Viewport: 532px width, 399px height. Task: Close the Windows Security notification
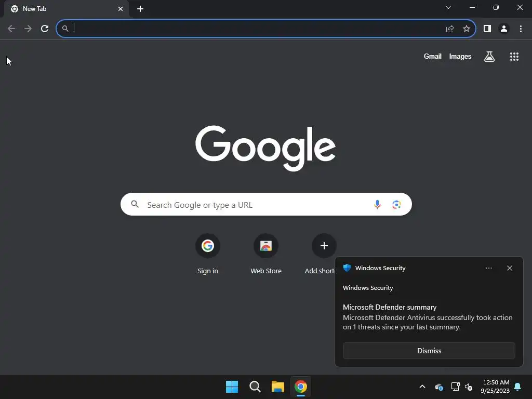pyautogui.click(x=510, y=268)
